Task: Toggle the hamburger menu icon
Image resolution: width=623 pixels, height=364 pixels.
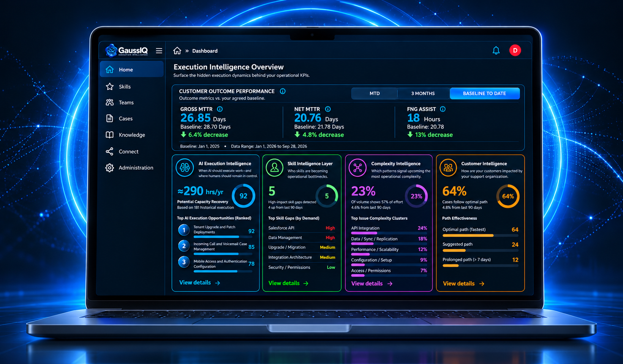Action: [x=159, y=50]
